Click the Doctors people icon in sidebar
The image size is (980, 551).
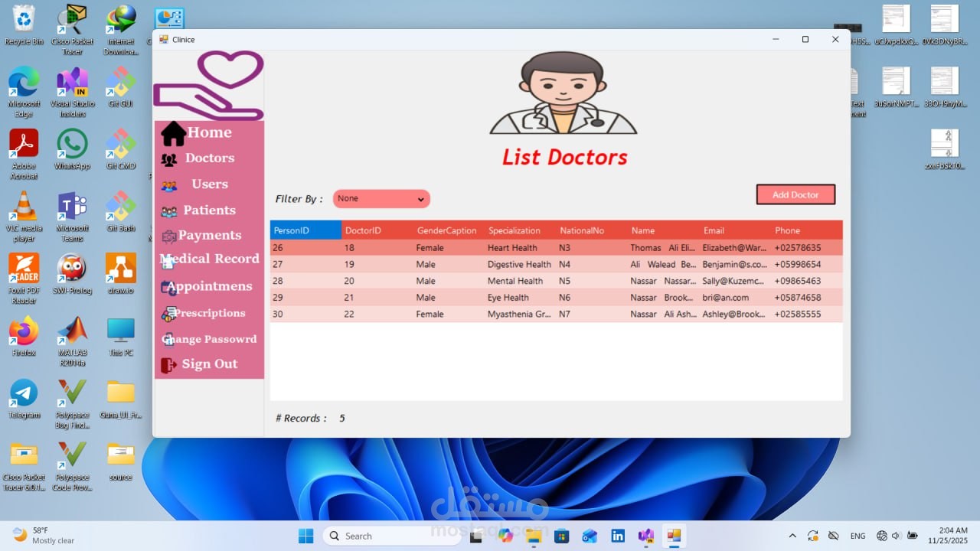[169, 160]
